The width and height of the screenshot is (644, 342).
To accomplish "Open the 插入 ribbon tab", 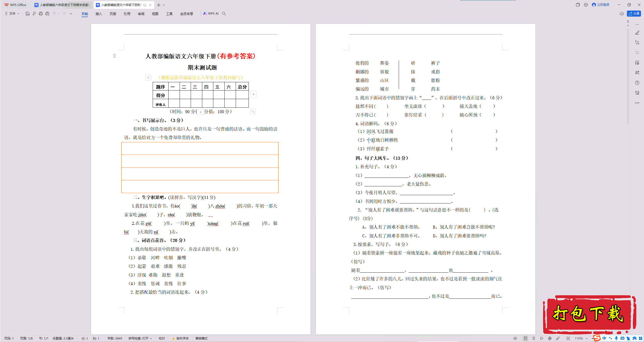I will click(99, 14).
